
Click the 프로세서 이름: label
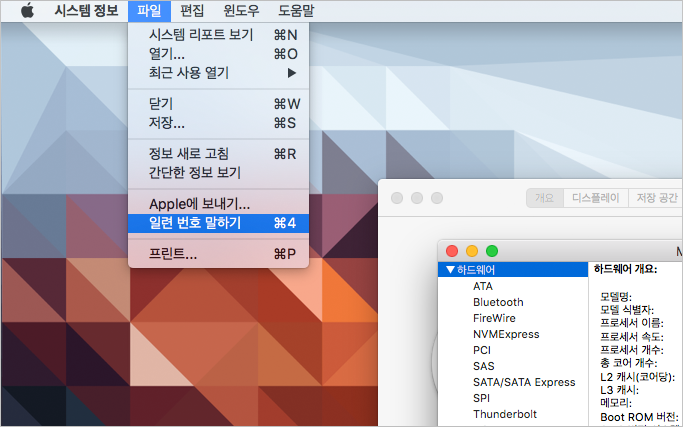pyautogui.click(x=632, y=323)
